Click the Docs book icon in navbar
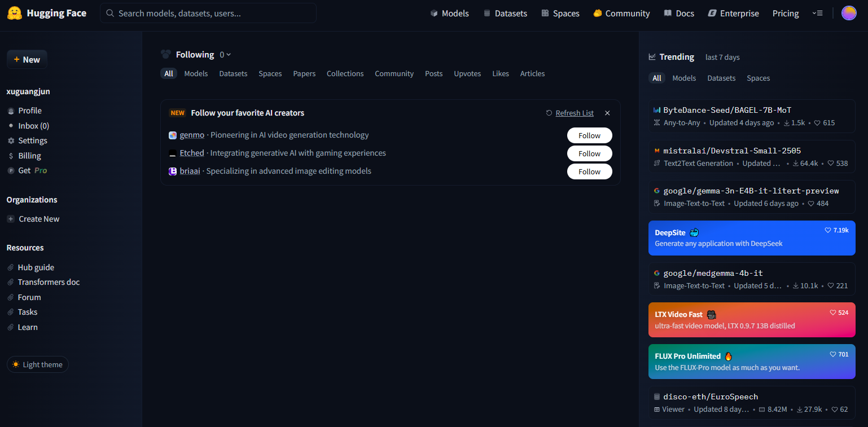 click(668, 13)
